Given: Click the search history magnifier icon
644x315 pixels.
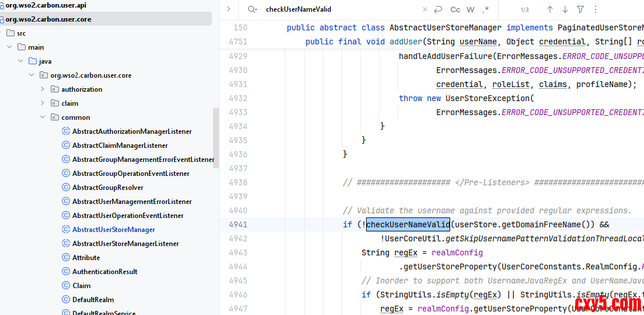Looking at the screenshot, I should pos(252,9).
